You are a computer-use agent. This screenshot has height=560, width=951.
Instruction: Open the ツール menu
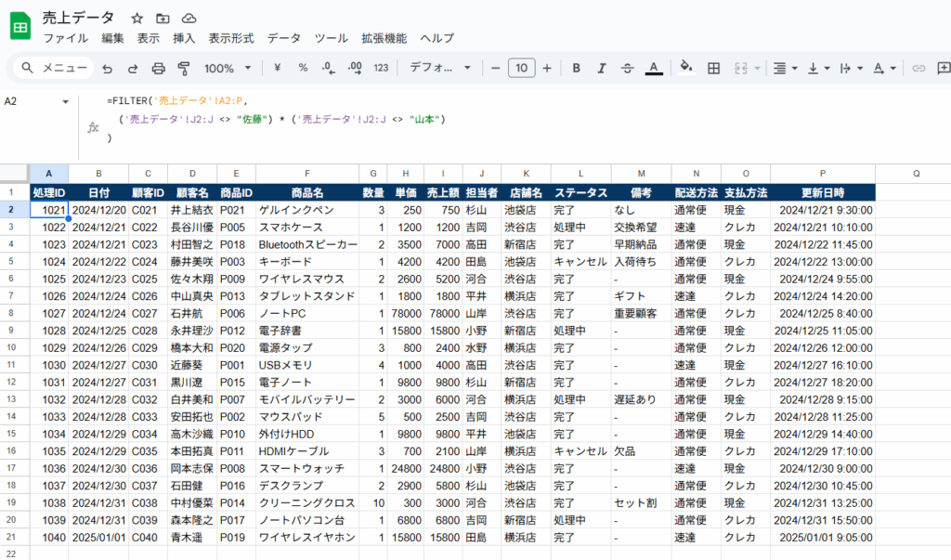332,38
